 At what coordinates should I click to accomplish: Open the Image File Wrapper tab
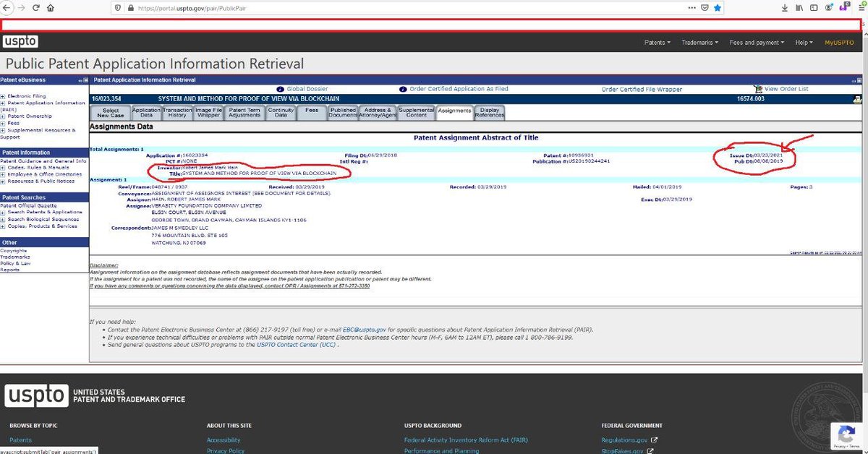[x=208, y=113]
